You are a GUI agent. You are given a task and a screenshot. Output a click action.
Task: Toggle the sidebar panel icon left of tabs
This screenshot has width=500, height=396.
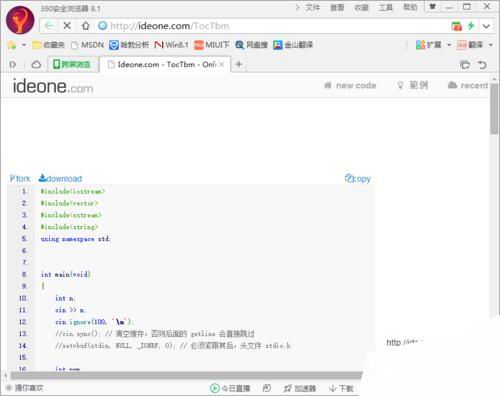point(13,64)
